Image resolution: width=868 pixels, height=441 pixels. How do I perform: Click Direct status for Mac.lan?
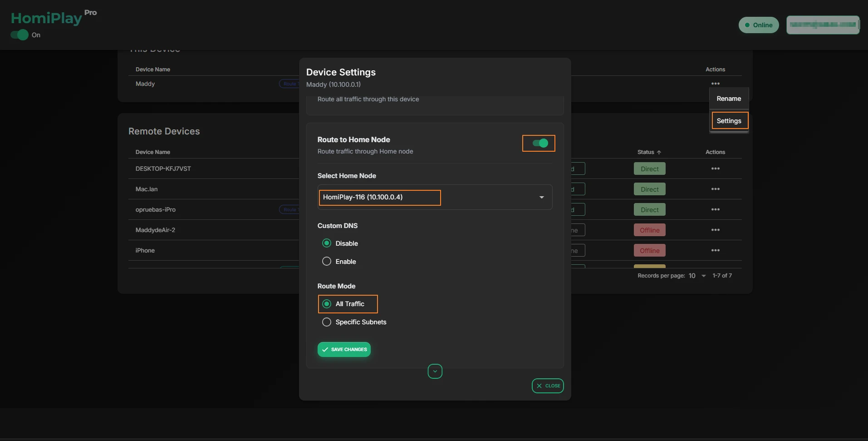pyautogui.click(x=649, y=189)
